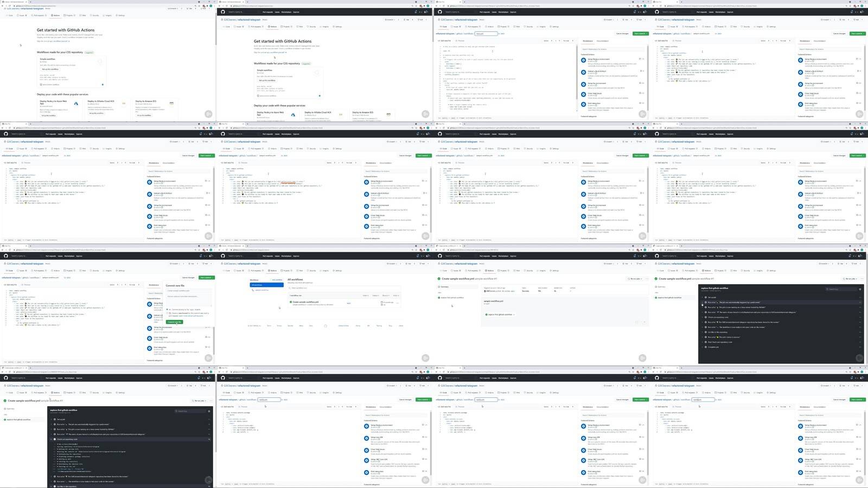
Task: Click Cancel changes in Commit new file frame
Action: 188,278
